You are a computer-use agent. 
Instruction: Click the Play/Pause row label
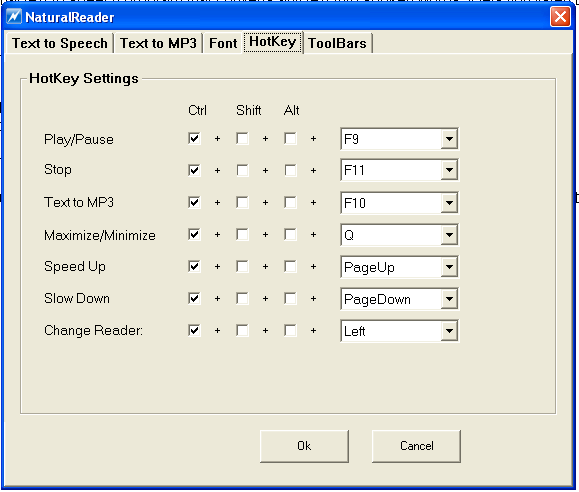(x=79, y=140)
